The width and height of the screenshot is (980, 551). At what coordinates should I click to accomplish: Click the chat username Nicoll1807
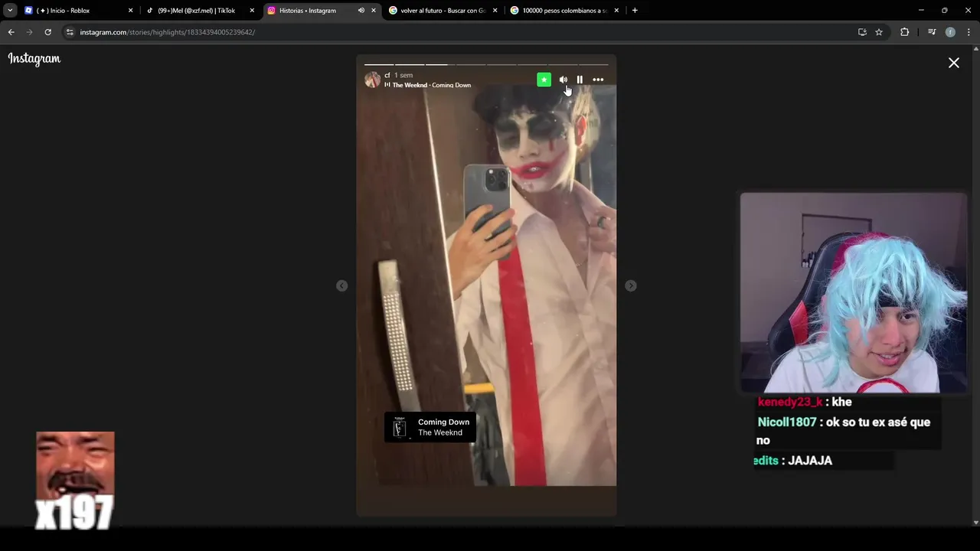point(786,422)
